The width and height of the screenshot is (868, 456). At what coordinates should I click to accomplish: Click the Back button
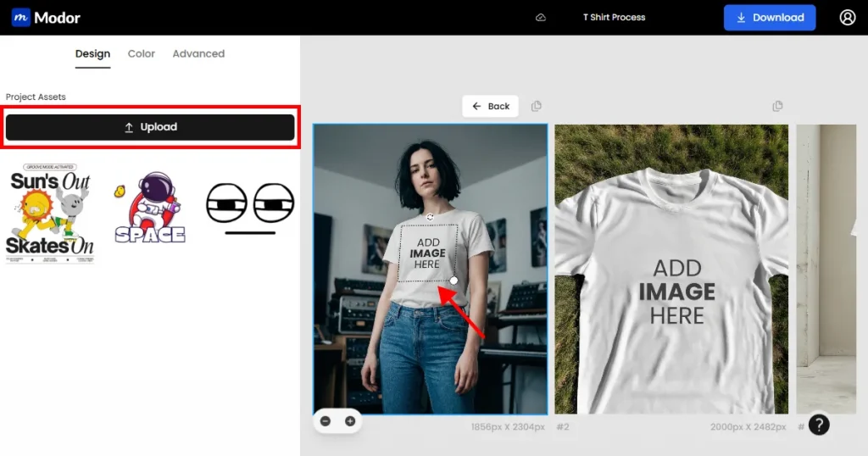[x=491, y=106]
